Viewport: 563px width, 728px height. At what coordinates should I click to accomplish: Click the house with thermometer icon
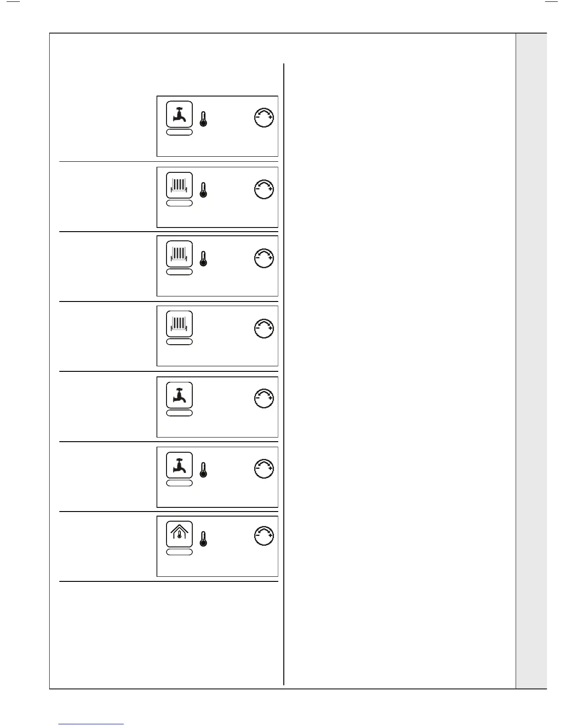(x=179, y=534)
